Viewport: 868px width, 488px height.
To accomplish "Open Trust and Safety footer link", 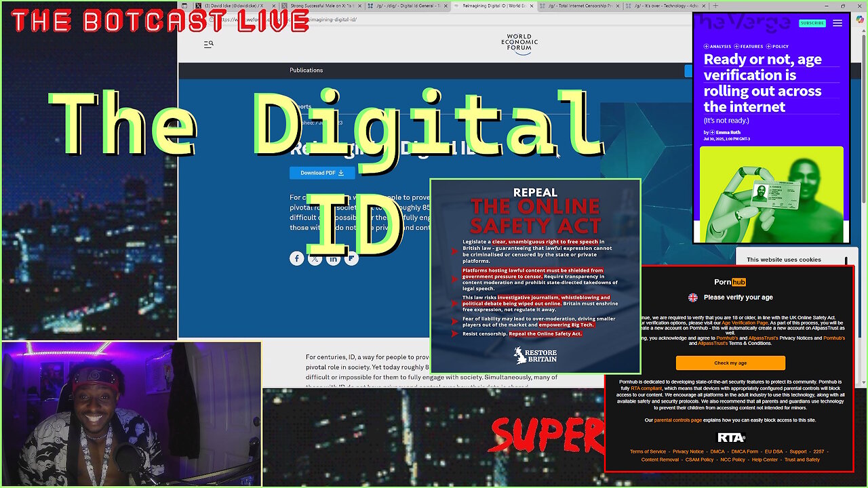I will (802, 460).
